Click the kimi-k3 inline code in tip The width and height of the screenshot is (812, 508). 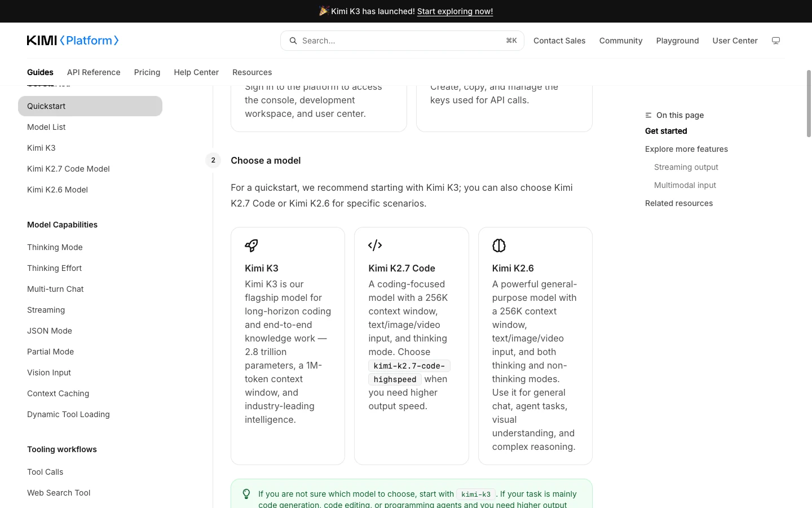coord(476,494)
